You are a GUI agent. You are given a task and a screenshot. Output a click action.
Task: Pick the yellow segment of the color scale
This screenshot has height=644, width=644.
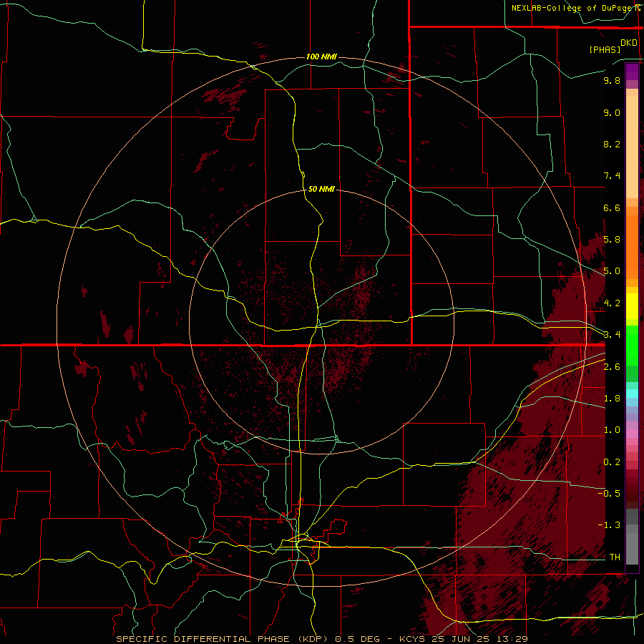tap(632, 306)
